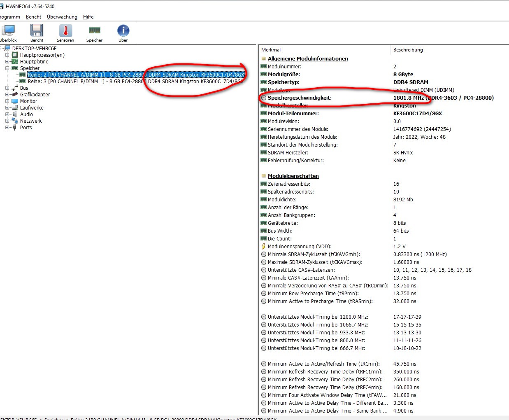Click memory icon of Reihe: 3 row

pos(23,81)
